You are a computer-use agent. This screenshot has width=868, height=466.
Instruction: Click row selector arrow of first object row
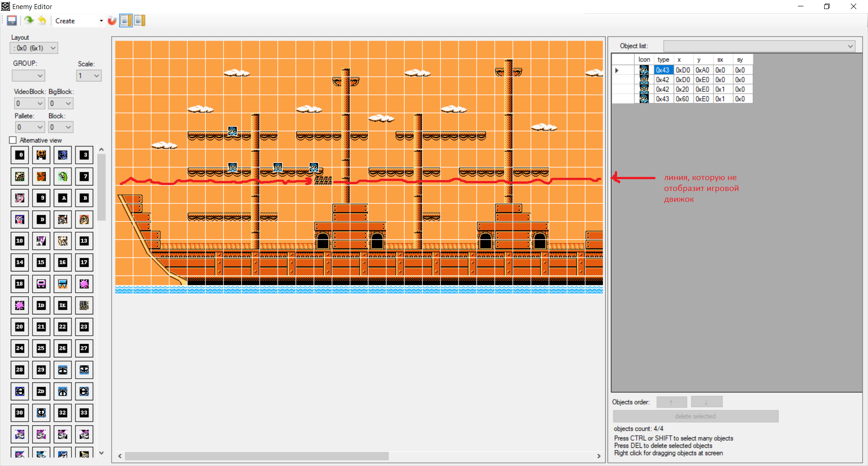(623, 70)
